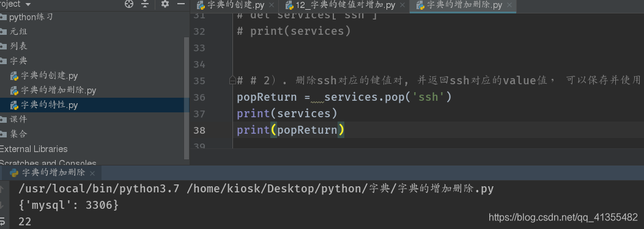Hide the Project tool window
The height and width of the screenshot is (229, 644).
pos(180,4)
